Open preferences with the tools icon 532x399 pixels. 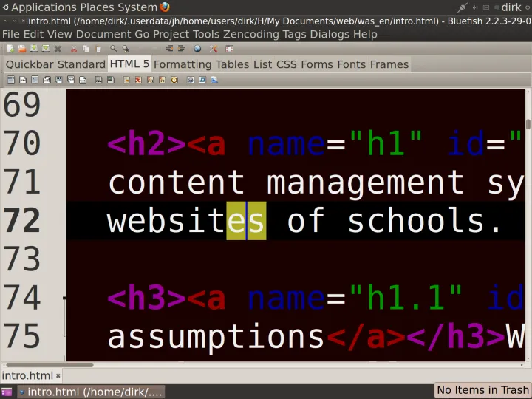click(214, 49)
